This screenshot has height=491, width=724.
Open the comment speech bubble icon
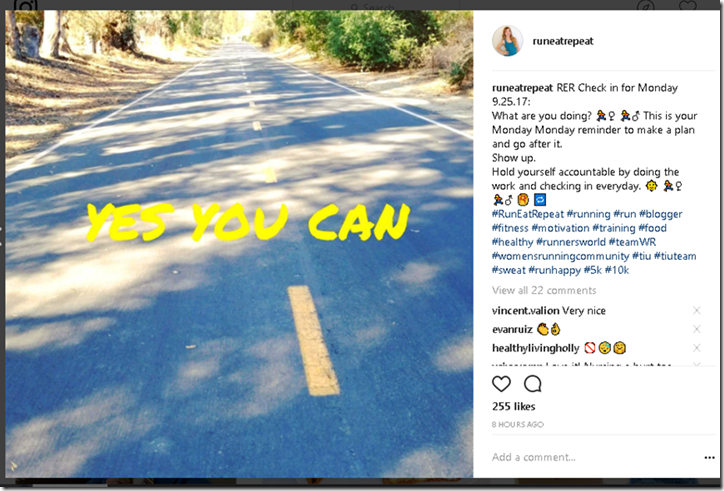tap(532, 384)
